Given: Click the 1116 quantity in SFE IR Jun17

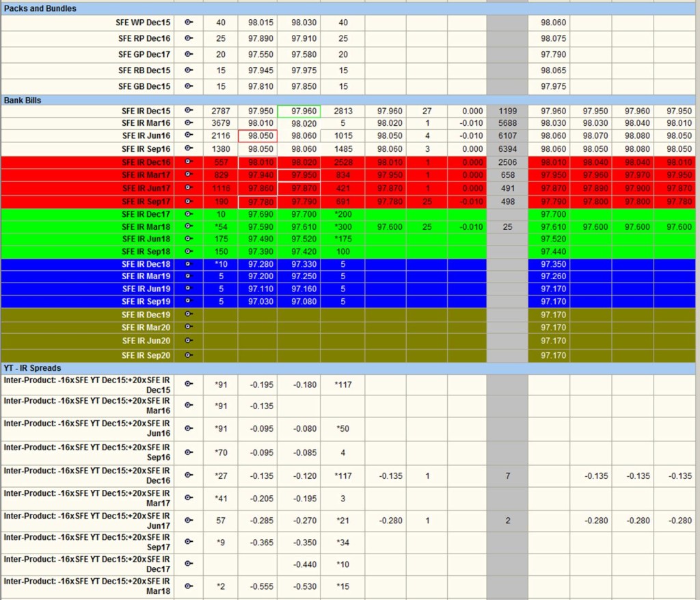Looking at the screenshot, I should point(221,188).
